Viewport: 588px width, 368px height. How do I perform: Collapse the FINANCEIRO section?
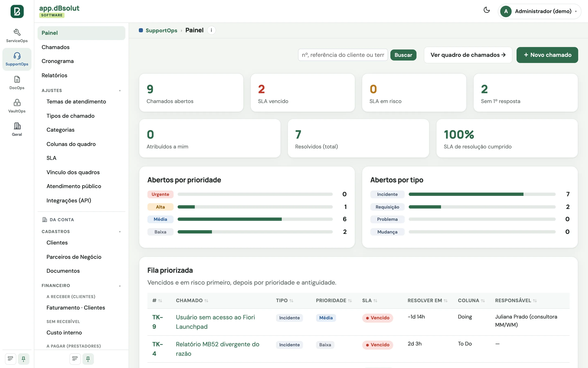tap(81, 285)
